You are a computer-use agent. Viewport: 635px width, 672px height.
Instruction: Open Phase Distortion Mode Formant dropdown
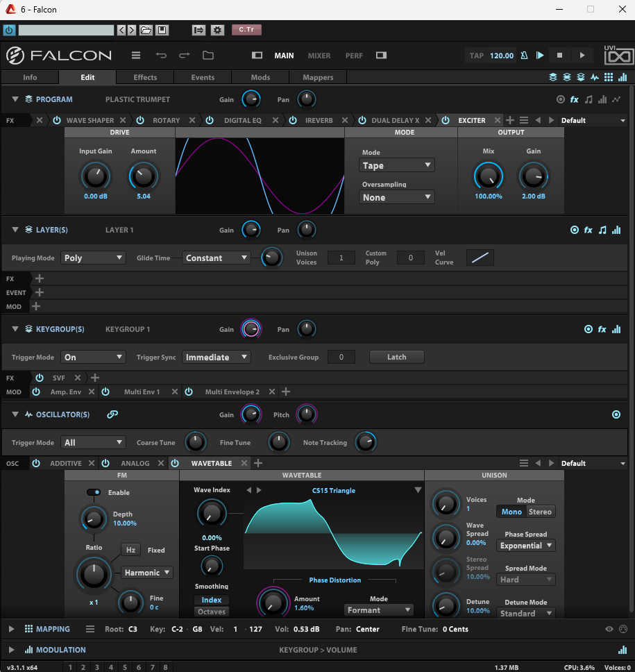(x=379, y=610)
